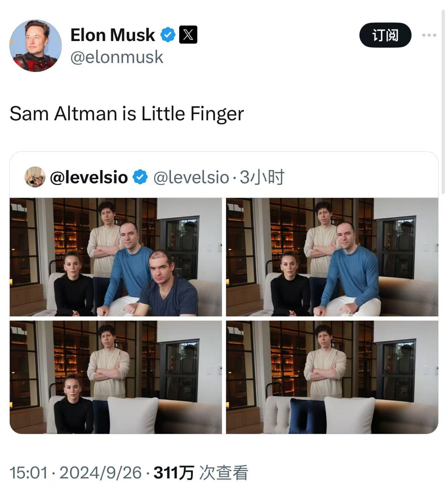Click the verified badge next to bold @levelsio

point(140,177)
